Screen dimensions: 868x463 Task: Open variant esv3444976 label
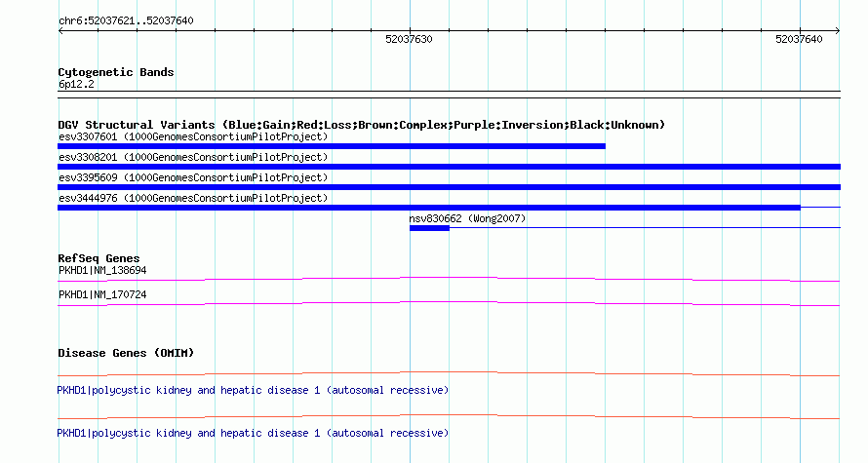pos(193,198)
